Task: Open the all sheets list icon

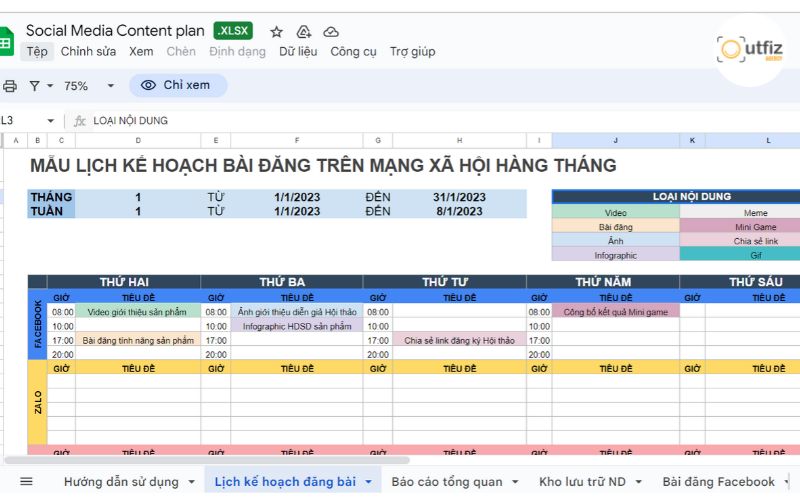Action: pyautogui.click(x=26, y=481)
